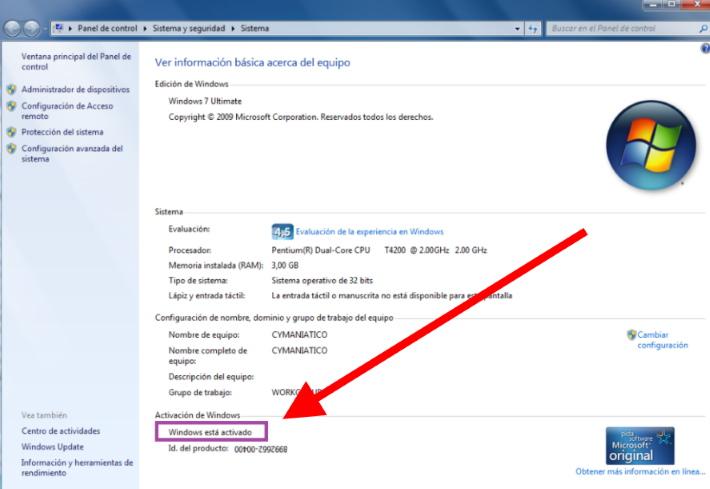Click the Microsoft software original badge
Image resolution: width=710 pixels, height=489 pixels.
pos(640,446)
